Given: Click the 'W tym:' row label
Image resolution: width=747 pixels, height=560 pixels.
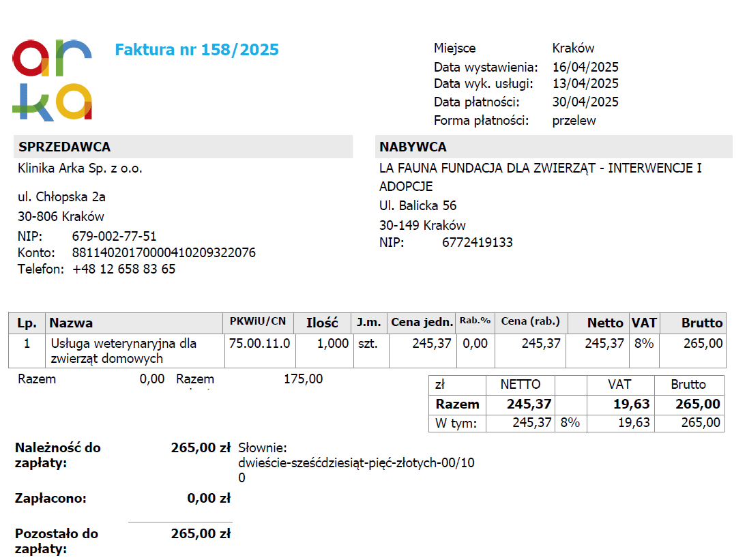Looking at the screenshot, I should point(456,423).
